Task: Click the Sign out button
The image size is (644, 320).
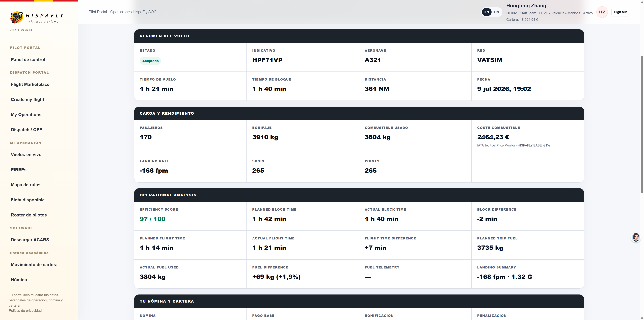Action: [x=620, y=12]
